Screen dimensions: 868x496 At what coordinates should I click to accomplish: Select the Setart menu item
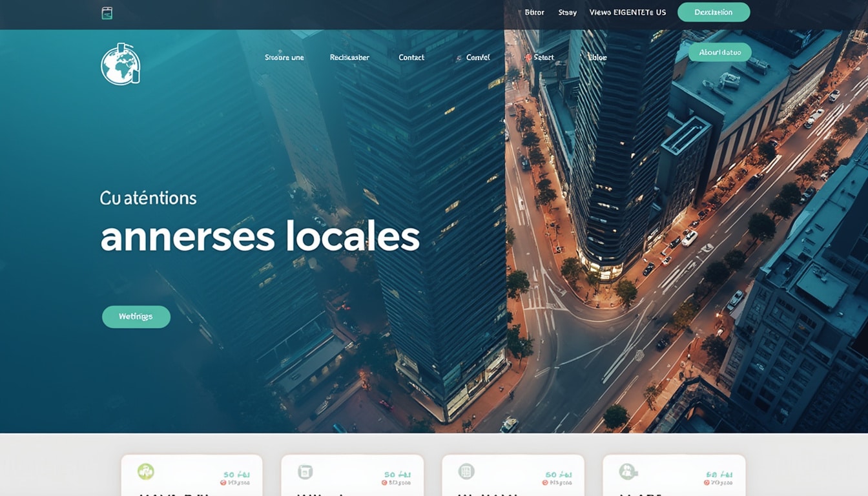click(x=544, y=57)
